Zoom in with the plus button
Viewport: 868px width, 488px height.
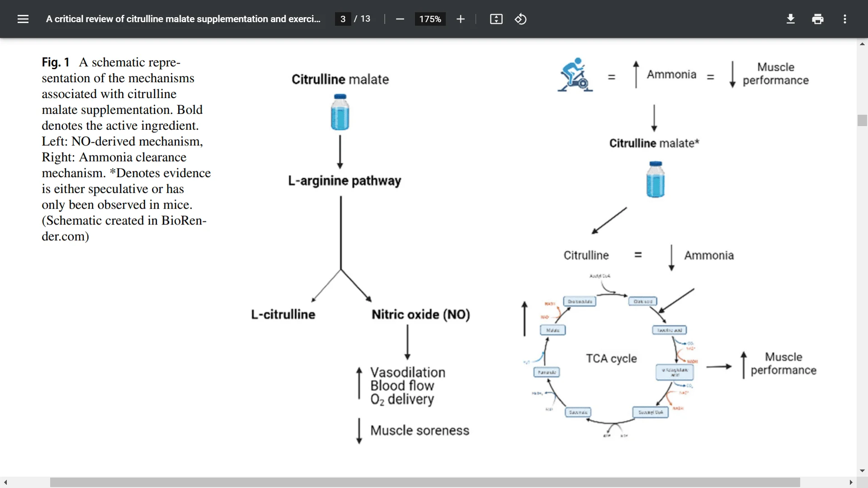point(460,19)
